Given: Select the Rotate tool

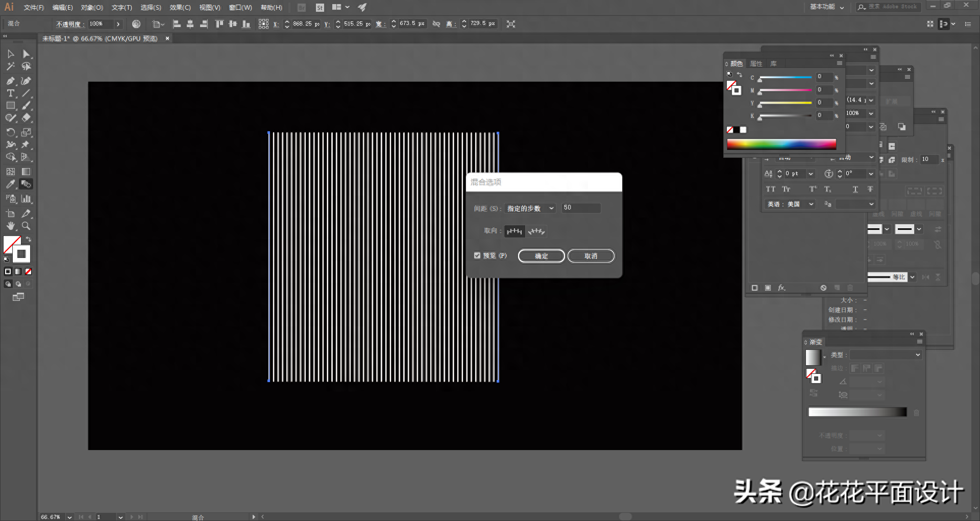Looking at the screenshot, I should (10, 132).
